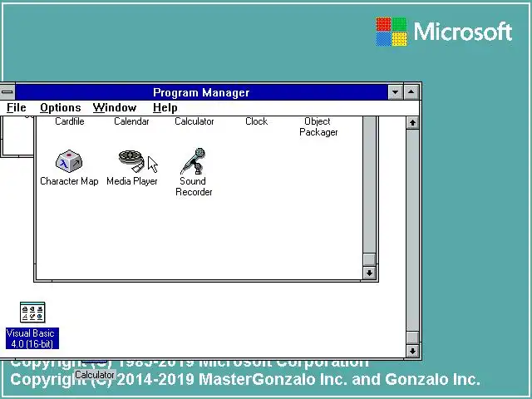Open the File menu
The image size is (532, 399).
[x=17, y=108]
